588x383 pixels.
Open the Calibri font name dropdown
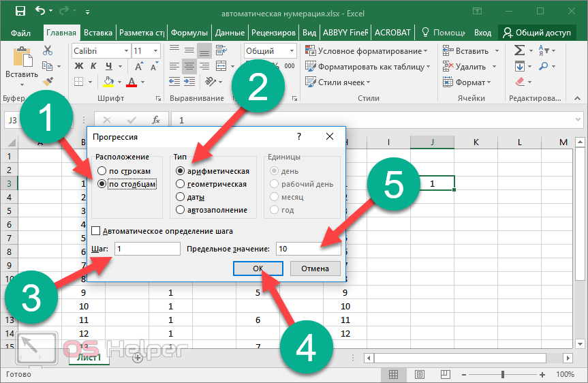coord(126,51)
